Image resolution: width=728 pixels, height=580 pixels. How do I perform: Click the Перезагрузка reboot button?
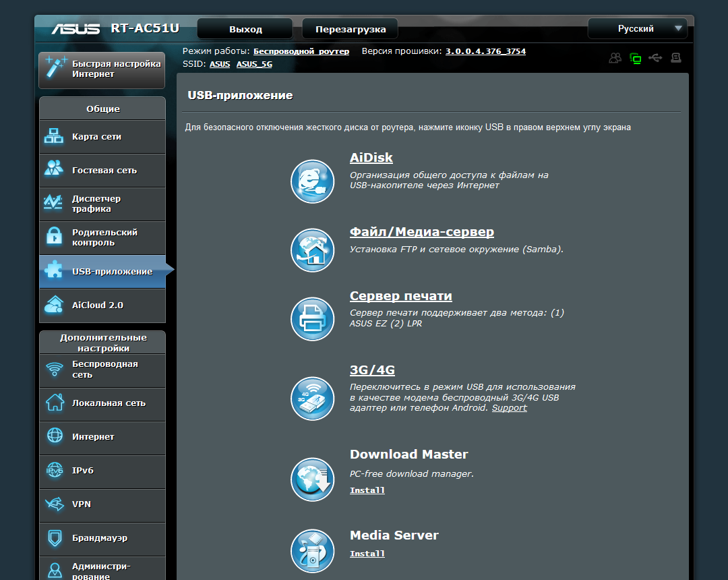[350, 29]
